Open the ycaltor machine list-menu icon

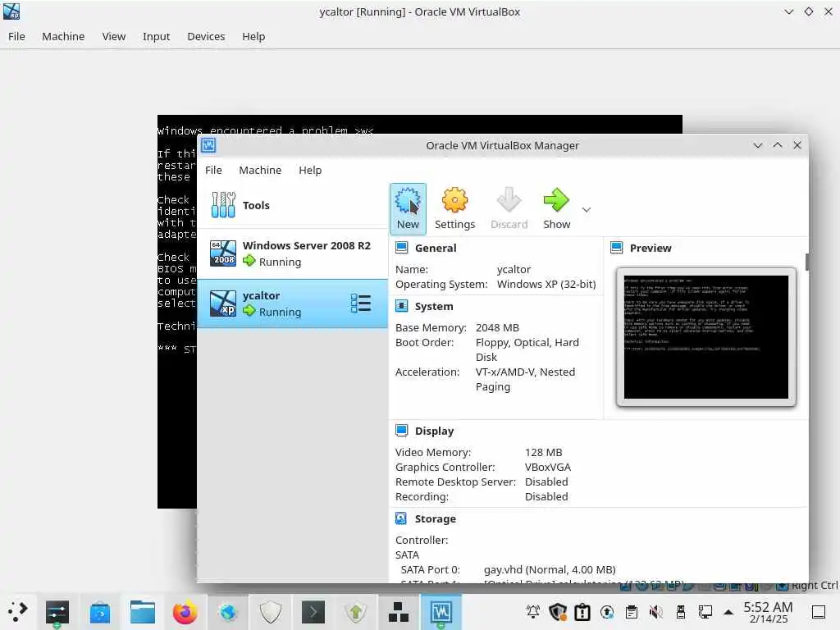(x=361, y=304)
